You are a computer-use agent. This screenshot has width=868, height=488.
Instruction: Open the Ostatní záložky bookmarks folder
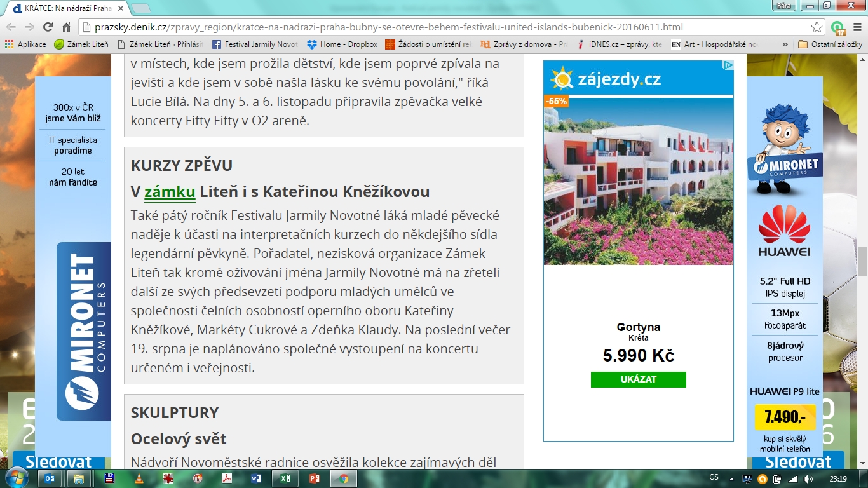(x=831, y=44)
